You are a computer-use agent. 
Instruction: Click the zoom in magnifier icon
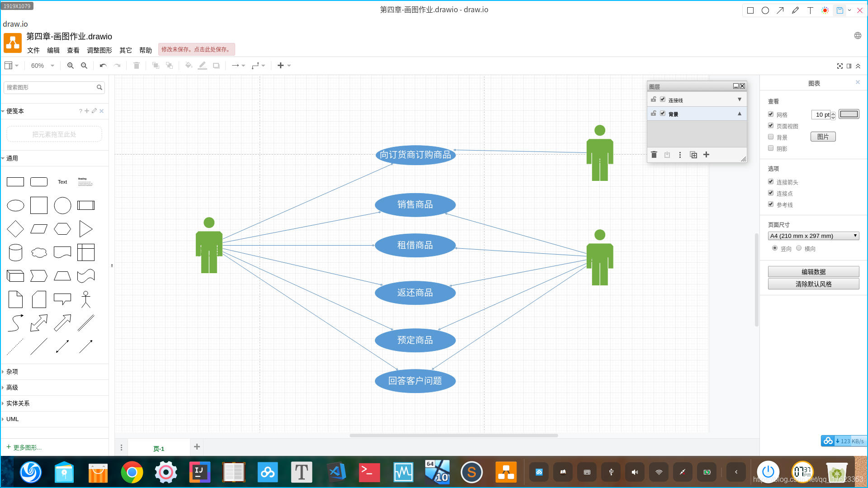click(x=70, y=66)
